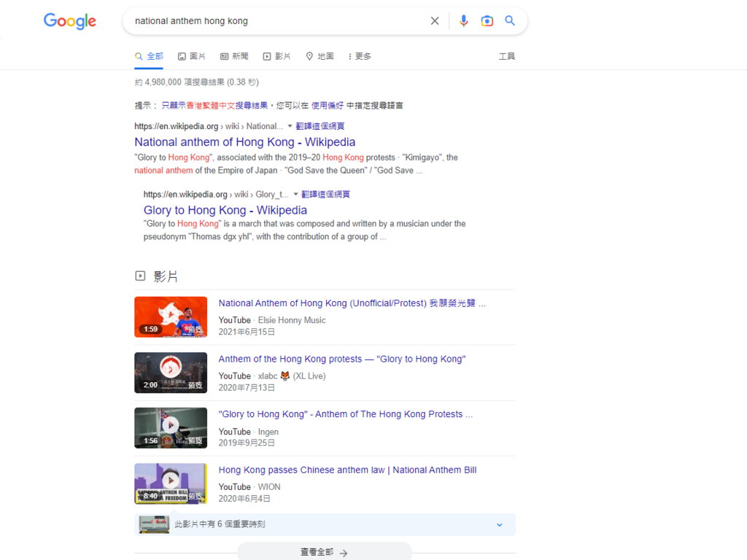Open the dropdown arrow beside the National... wiki URL
Image resolution: width=747 pixels, height=560 pixels.
290,126
